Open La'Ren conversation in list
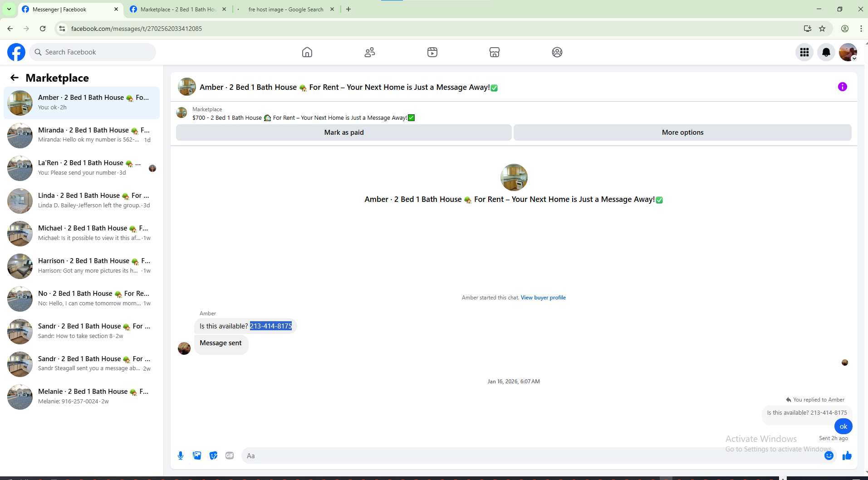Screen dimensions: 868x480 pyautogui.click(x=82, y=168)
